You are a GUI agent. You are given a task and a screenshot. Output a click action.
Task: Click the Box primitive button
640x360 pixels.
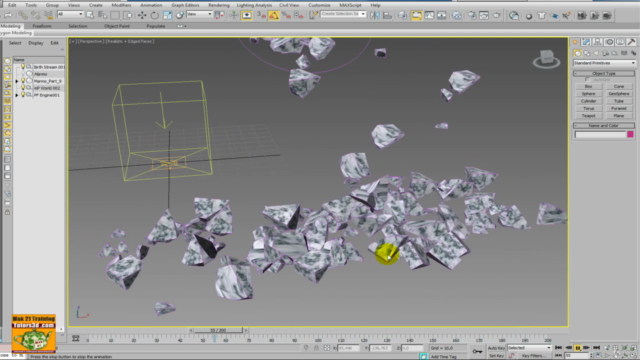click(588, 87)
